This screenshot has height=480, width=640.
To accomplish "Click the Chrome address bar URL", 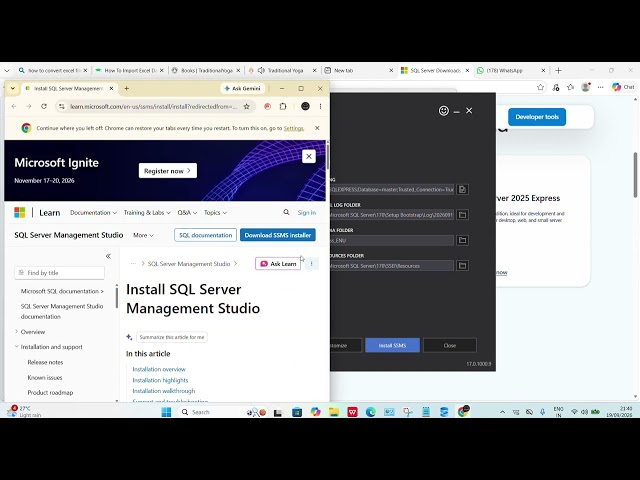I will (x=153, y=107).
